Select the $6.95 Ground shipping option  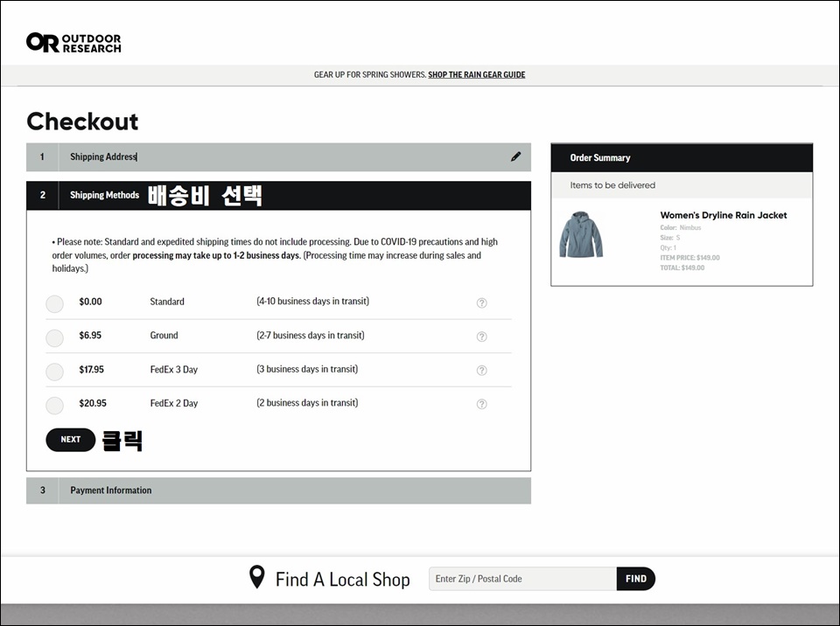click(x=54, y=337)
